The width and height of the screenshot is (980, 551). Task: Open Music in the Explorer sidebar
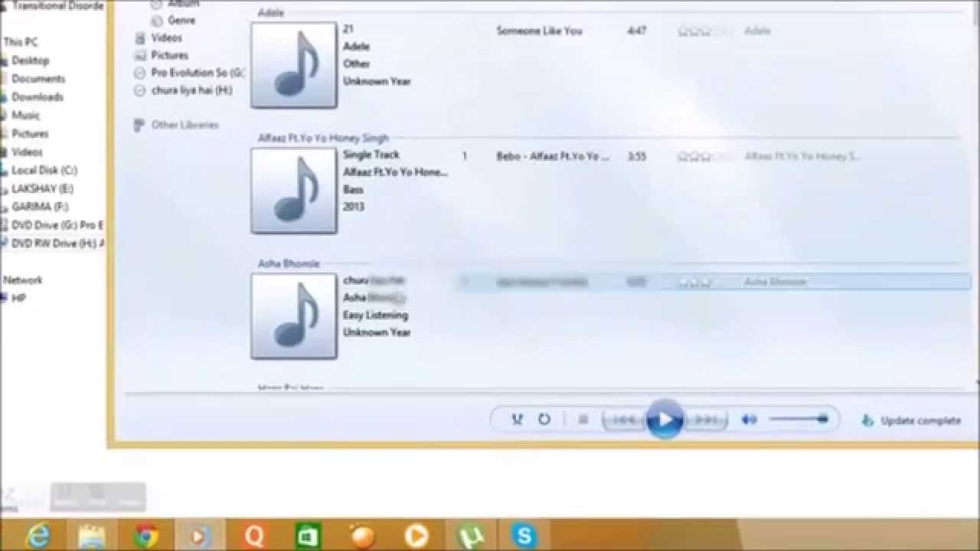pyautogui.click(x=26, y=116)
